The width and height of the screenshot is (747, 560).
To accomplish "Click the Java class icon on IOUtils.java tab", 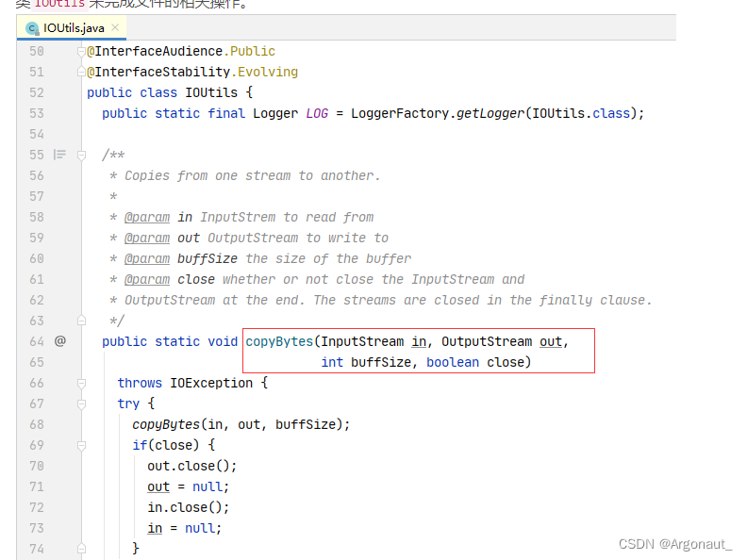I will pos(32,28).
